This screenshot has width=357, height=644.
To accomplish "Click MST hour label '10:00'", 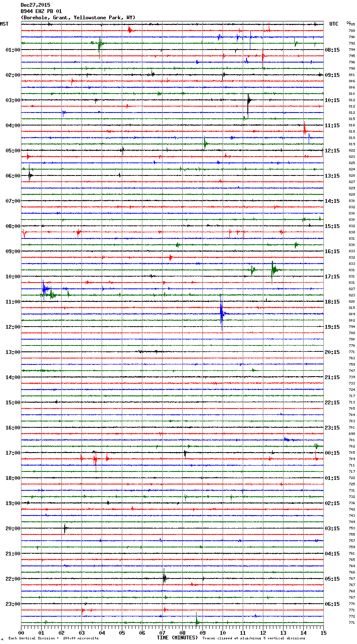I will coord(13,277).
